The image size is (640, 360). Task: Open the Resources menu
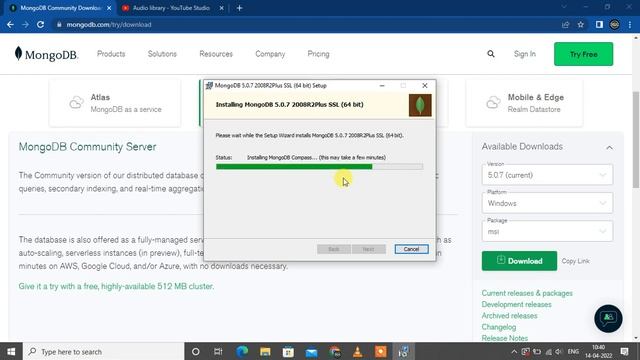(x=216, y=54)
